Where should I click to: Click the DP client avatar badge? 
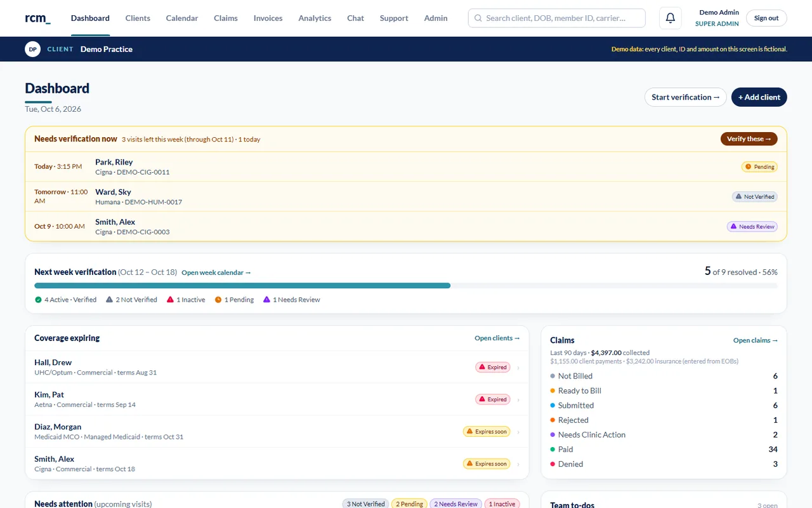point(33,49)
